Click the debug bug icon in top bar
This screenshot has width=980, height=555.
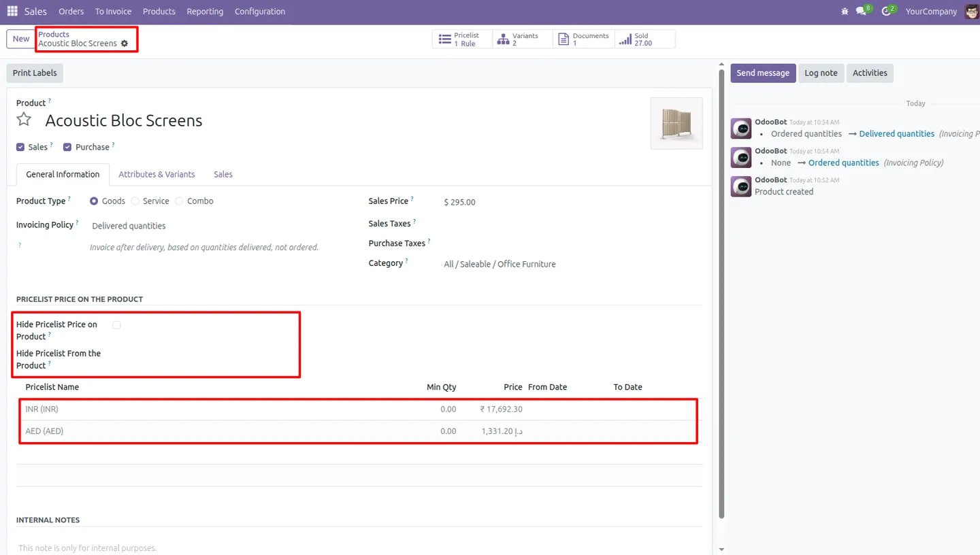click(845, 11)
